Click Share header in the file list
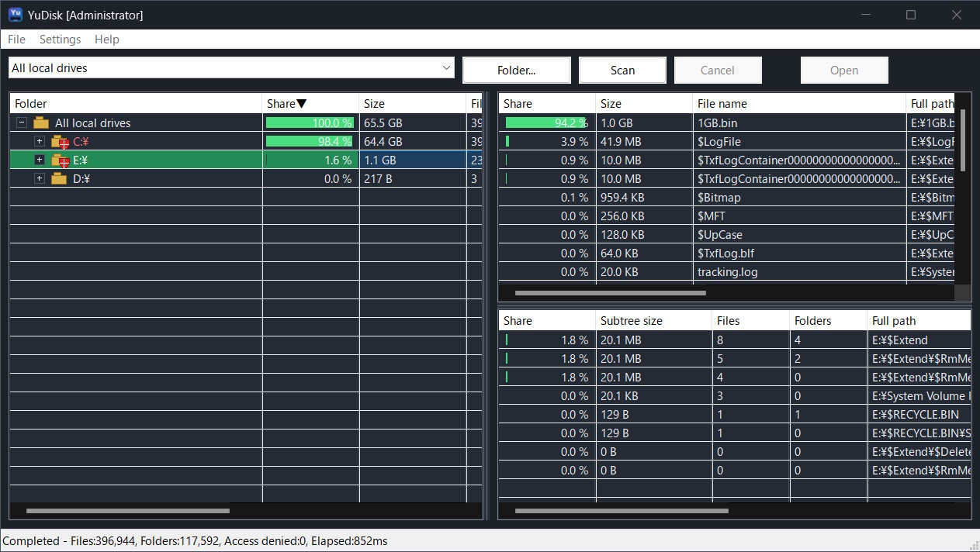980x552 pixels. (547, 103)
